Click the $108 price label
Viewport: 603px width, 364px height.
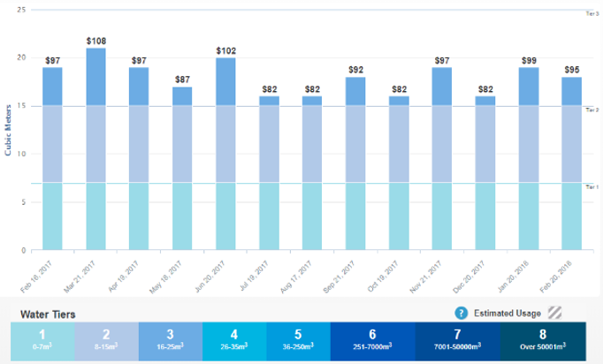[x=95, y=41]
